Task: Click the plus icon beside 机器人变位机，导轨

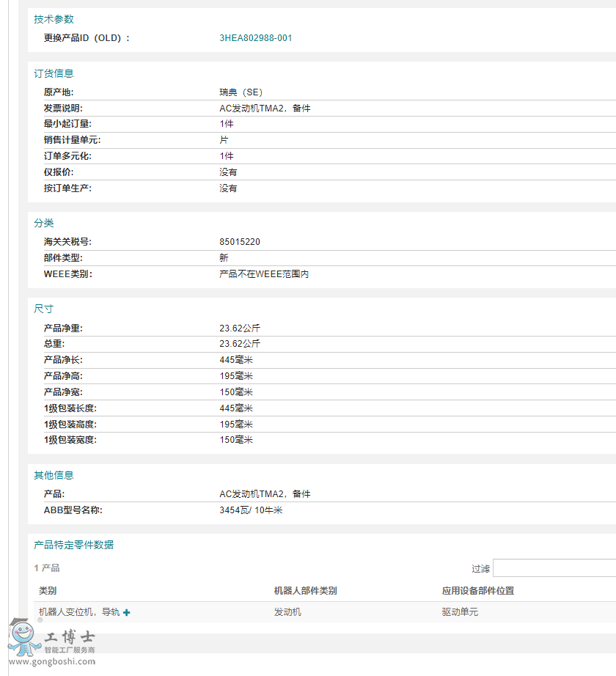Action: pyautogui.click(x=126, y=611)
